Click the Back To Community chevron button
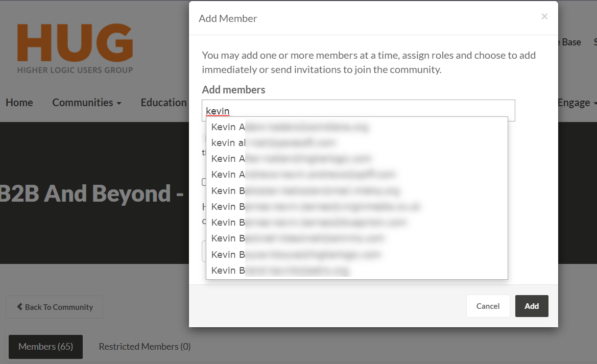The height and width of the screenshot is (364, 597). coord(55,307)
